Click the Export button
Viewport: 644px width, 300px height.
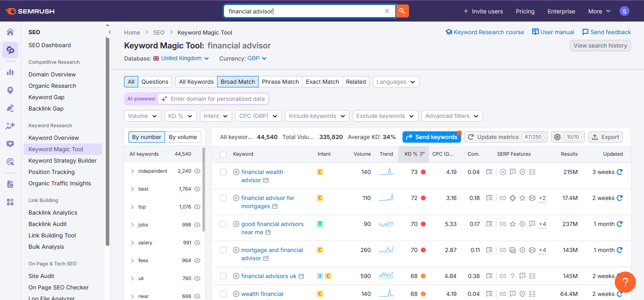pyautogui.click(x=605, y=137)
